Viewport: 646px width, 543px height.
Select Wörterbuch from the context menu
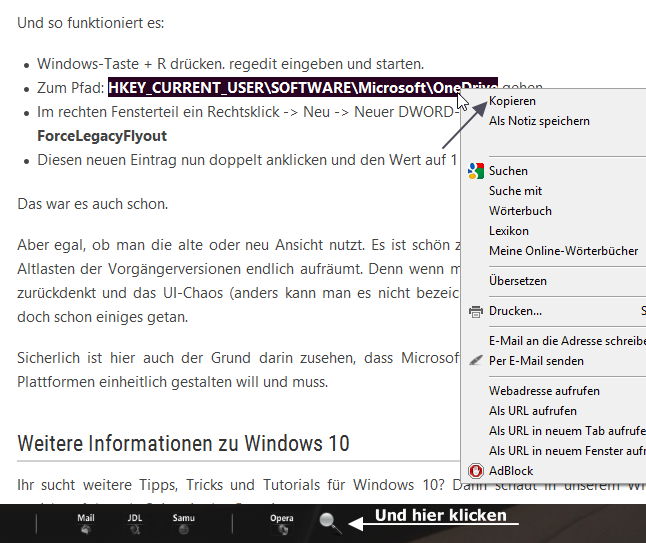tap(553, 211)
